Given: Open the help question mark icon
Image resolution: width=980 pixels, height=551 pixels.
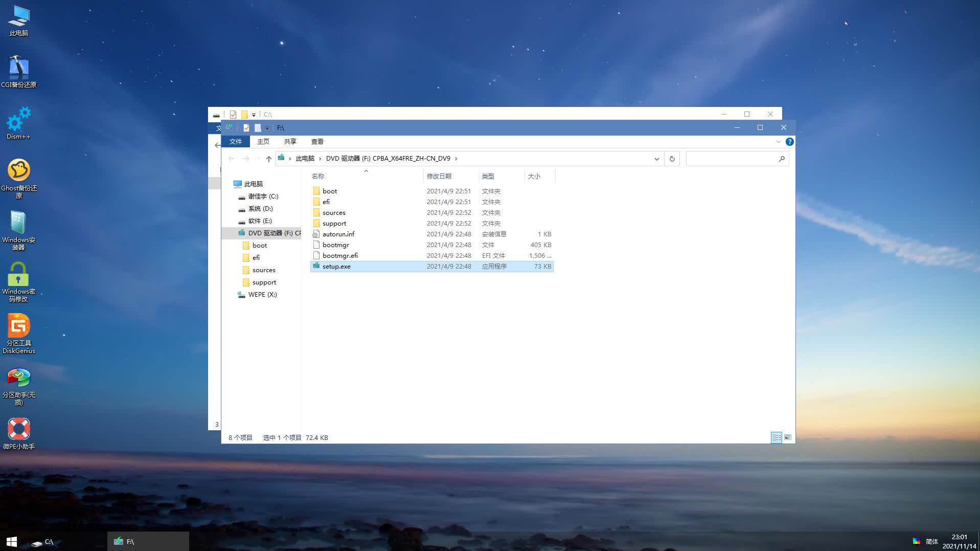Looking at the screenshot, I should [789, 142].
